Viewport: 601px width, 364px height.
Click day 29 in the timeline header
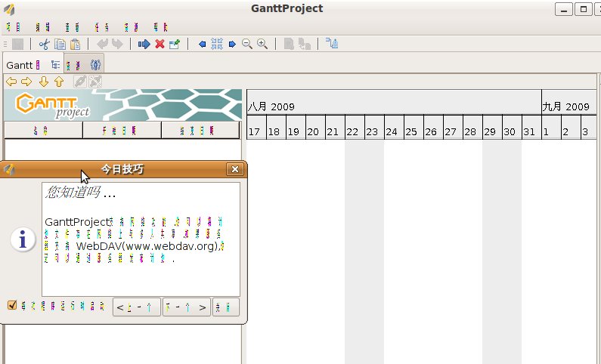(492, 128)
